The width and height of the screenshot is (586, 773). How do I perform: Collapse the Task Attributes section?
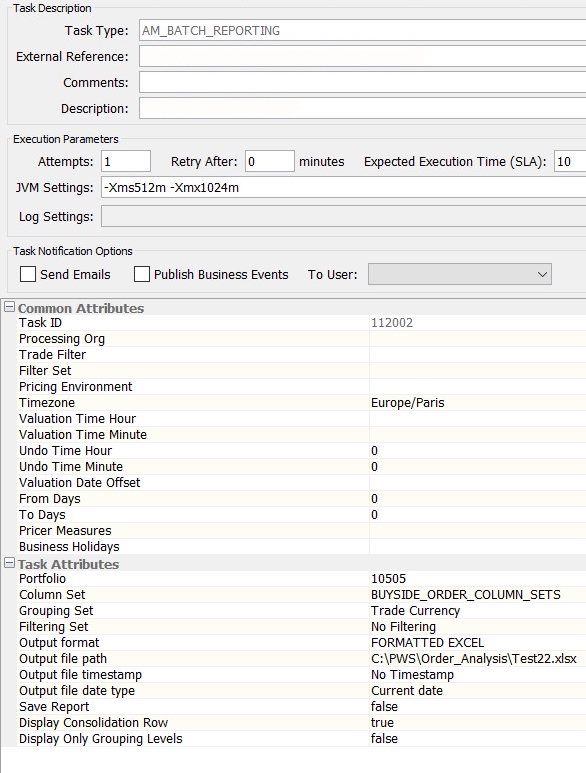coord(9,563)
